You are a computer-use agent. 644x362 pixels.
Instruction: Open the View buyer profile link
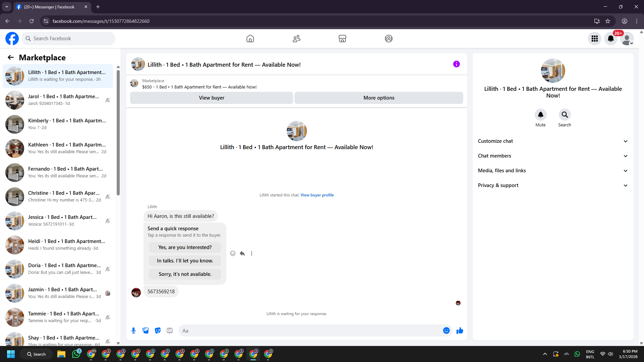(317, 195)
